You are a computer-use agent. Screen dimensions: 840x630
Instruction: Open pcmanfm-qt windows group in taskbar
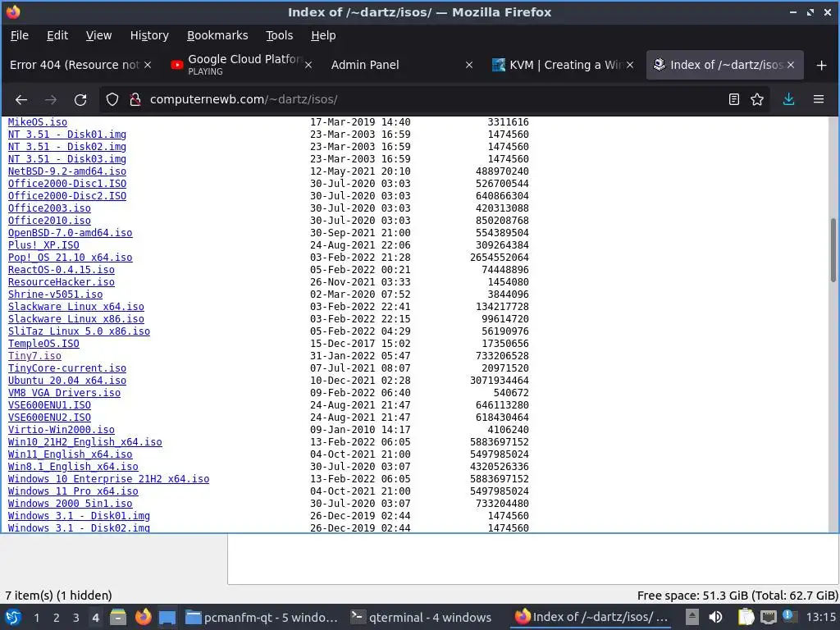pyautogui.click(x=262, y=618)
